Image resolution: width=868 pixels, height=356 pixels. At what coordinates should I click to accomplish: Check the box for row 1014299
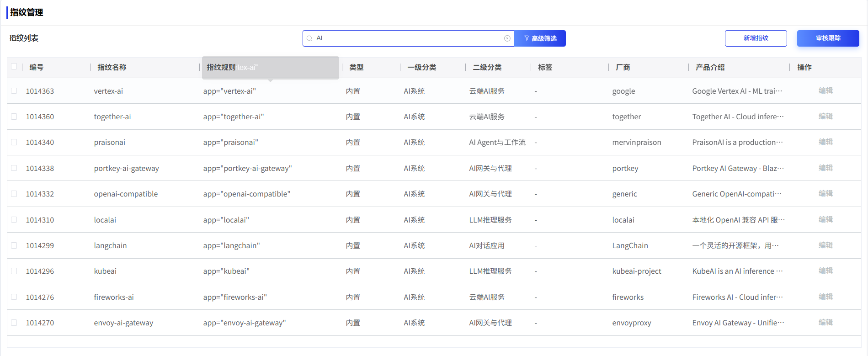(14, 245)
